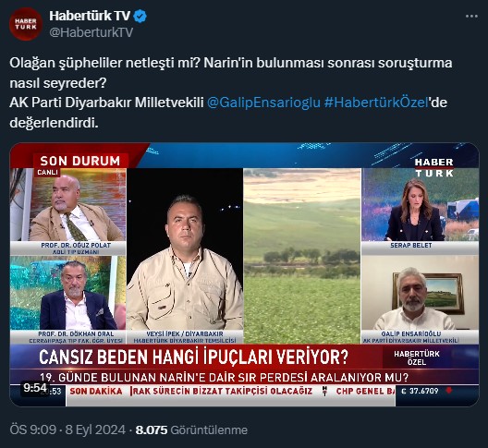Open the @HaberturkTV handle link
The height and width of the screenshot is (448, 488).
pos(91,32)
